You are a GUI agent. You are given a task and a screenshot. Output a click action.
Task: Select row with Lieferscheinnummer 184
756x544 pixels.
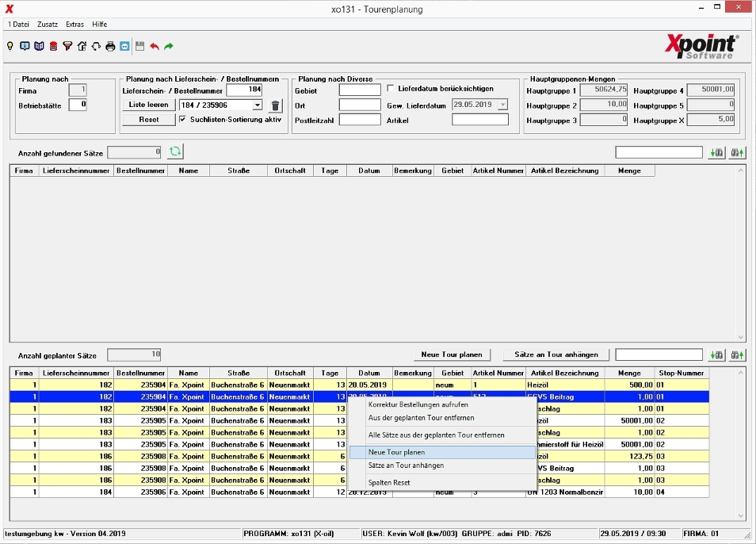point(359,492)
